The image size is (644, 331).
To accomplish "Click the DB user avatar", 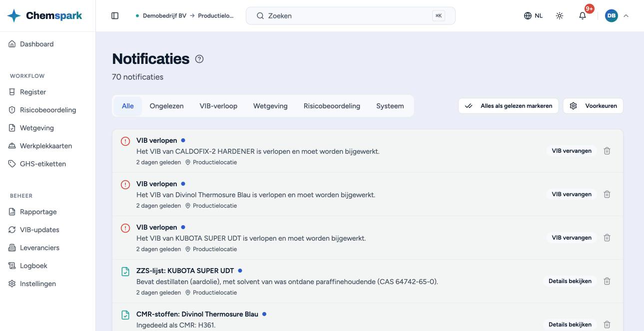I will pyautogui.click(x=611, y=15).
